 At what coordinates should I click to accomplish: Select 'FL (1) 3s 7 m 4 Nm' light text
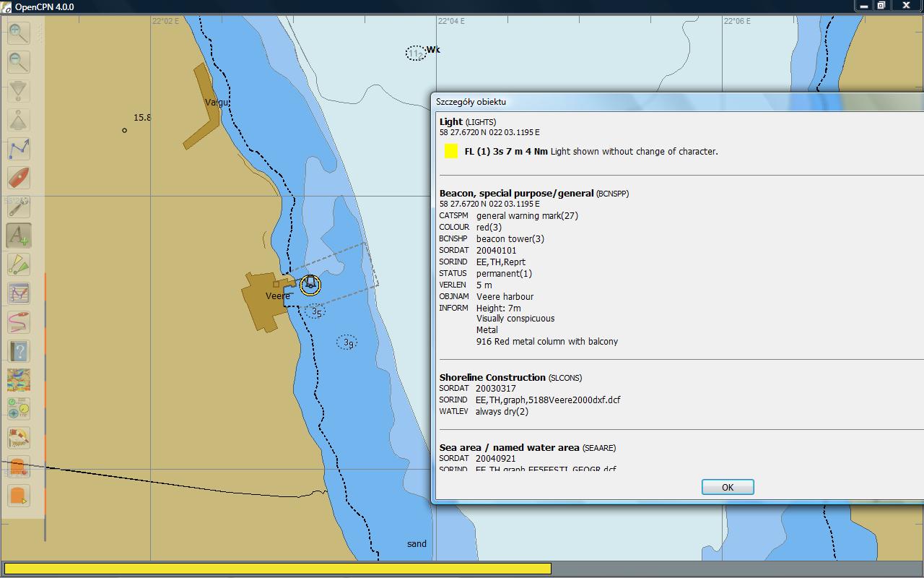[506, 151]
